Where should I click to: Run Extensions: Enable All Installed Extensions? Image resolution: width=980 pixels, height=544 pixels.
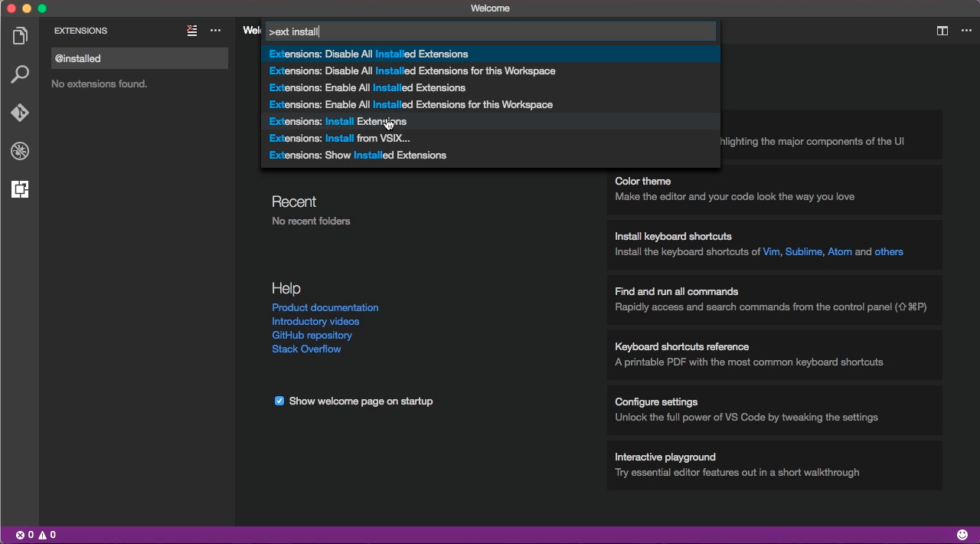coord(491,87)
